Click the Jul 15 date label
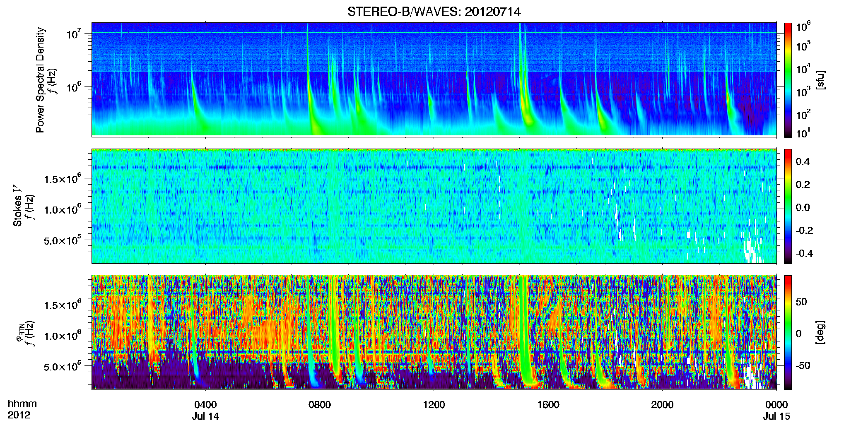Viewport: 868px width, 447px height. (776, 416)
